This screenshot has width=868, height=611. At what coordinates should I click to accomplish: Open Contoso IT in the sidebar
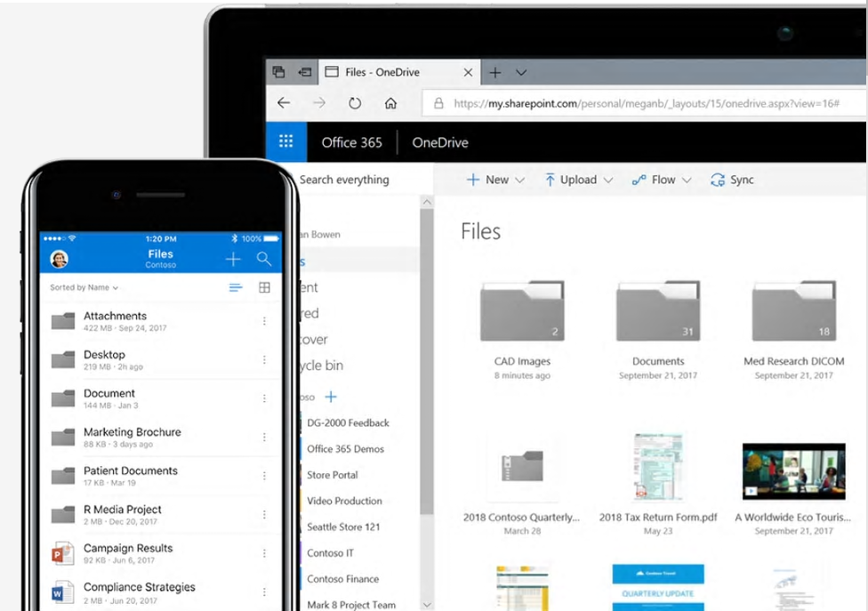(x=330, y=553)
